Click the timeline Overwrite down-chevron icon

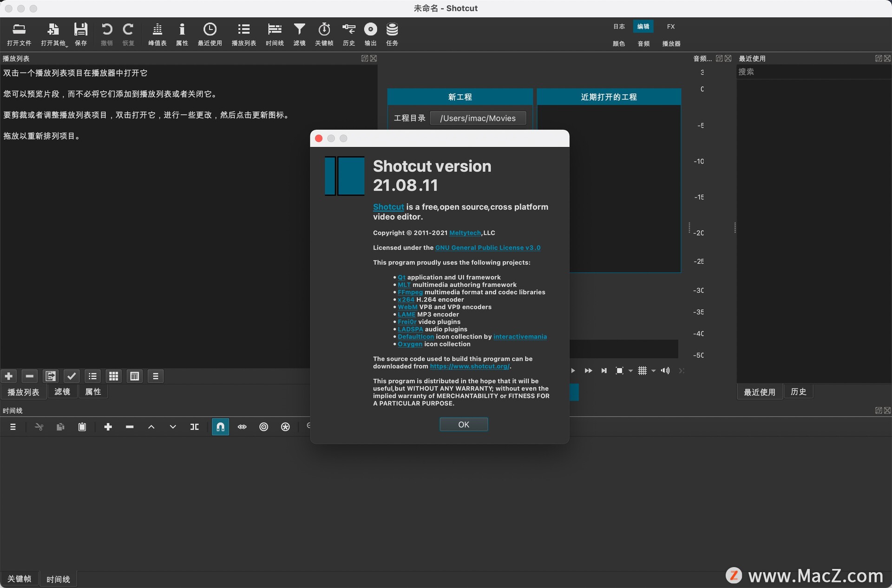tap(173, 427)
